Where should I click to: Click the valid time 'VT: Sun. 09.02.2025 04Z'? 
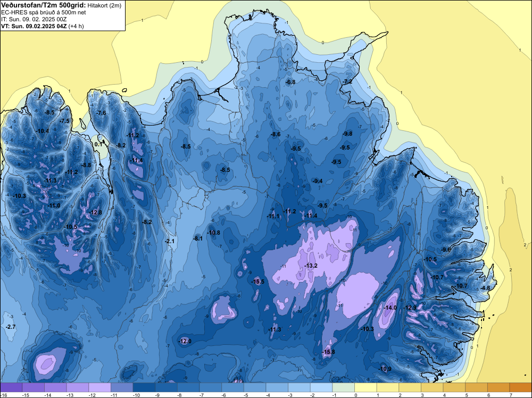(x=34, y=26)
